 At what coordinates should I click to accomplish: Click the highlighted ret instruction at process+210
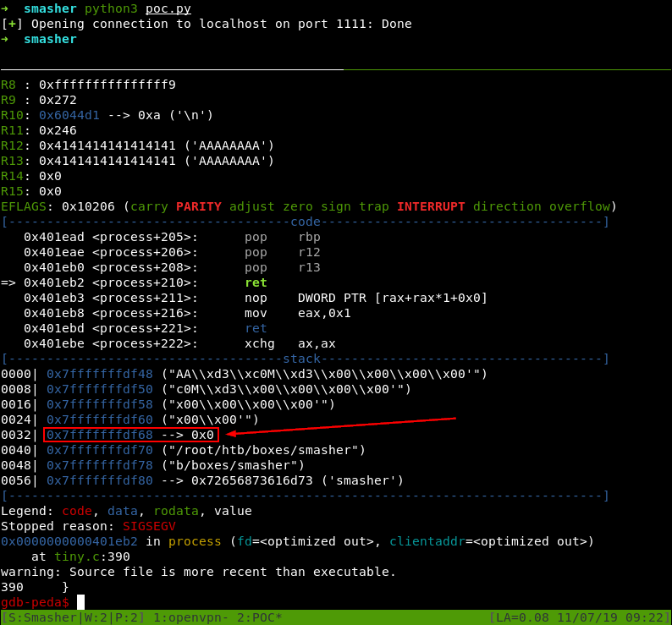256,282
